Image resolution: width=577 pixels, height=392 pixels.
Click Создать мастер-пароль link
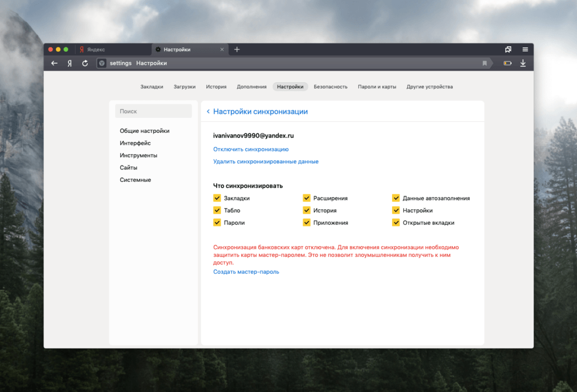click(246, 271)
